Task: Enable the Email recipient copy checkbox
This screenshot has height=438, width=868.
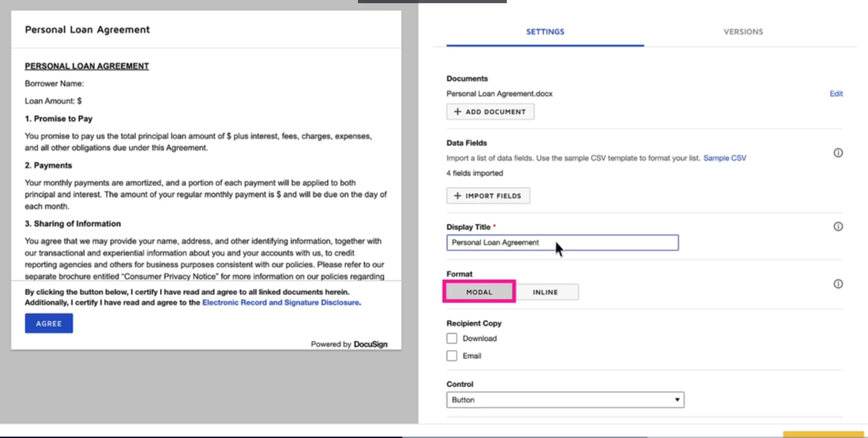Action: click(452, 356)
